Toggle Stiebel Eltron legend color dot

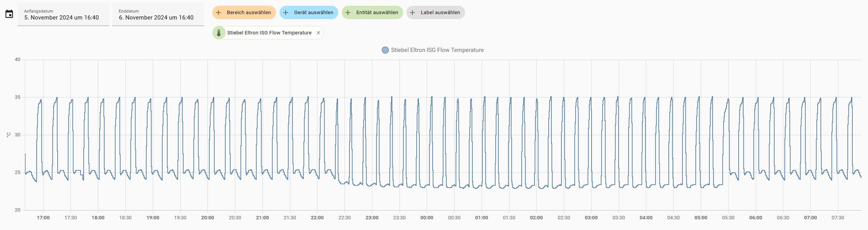(x=385, y=50)
